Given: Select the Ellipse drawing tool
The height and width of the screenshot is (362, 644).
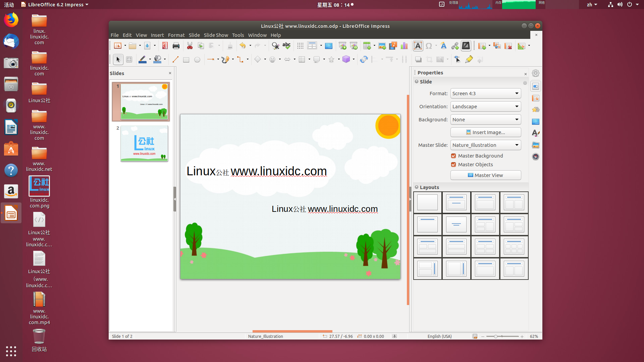Looking at the screenshot, I should 196,59.
